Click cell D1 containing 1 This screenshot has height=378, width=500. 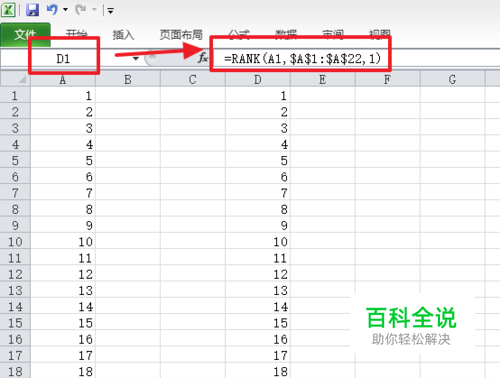tap(258, 95)
